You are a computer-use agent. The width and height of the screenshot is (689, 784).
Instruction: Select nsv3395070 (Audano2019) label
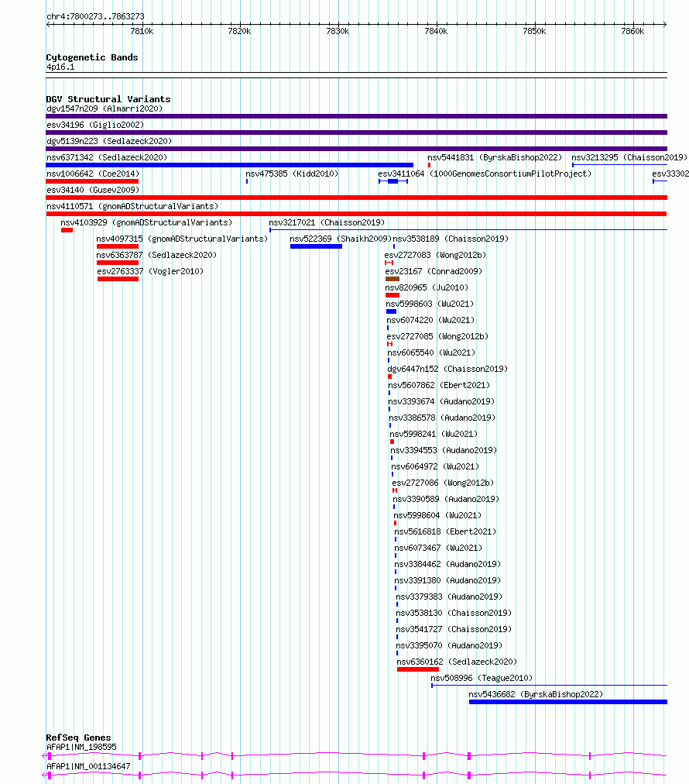(449, 645)
